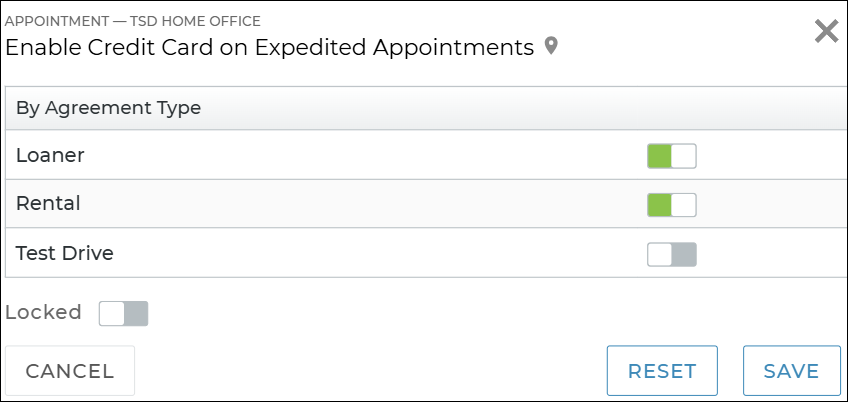Click the By Agreement Type header
This screenshot has height=402, width=848.
[109, 108]
